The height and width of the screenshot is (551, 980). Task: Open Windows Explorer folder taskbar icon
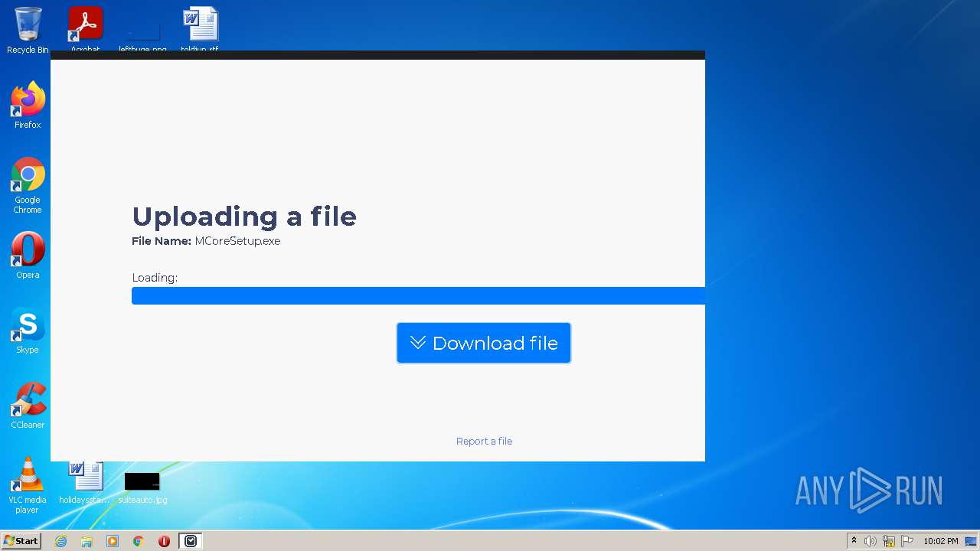coord(87,541)
